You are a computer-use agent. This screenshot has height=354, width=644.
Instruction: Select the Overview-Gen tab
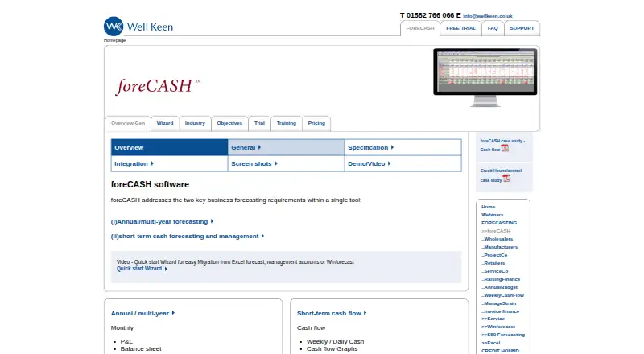pyautogui.click(x=128, y=123)
